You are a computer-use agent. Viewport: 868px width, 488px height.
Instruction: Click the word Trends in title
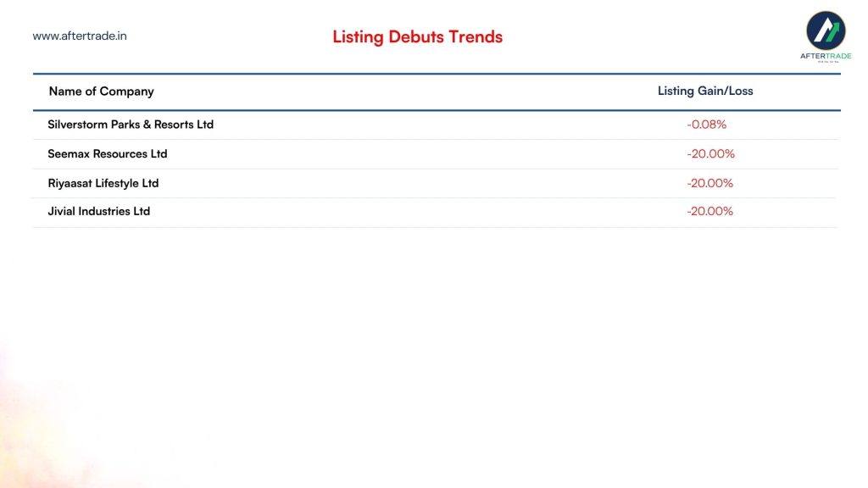tap(476, 36)
